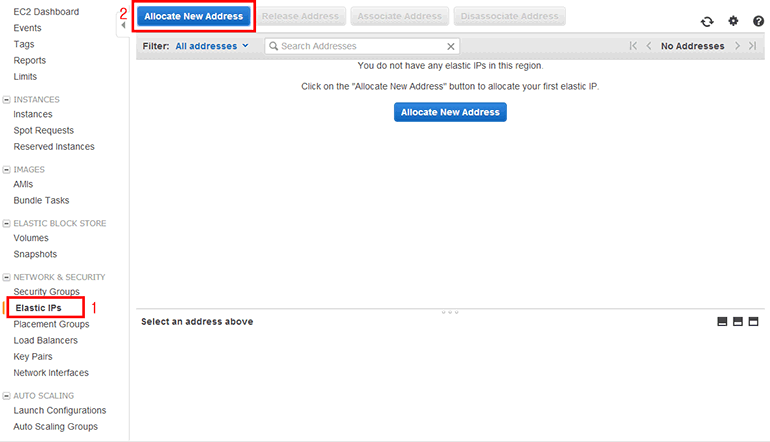Open the help question mark icon
Screen dimensions: 770x442
click(758, 21)
